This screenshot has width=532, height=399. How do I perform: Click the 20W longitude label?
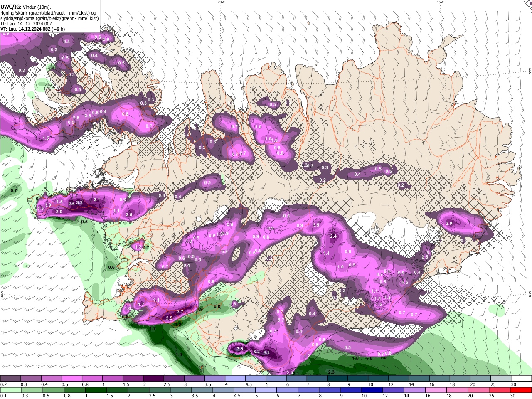[x=221, y=2]
